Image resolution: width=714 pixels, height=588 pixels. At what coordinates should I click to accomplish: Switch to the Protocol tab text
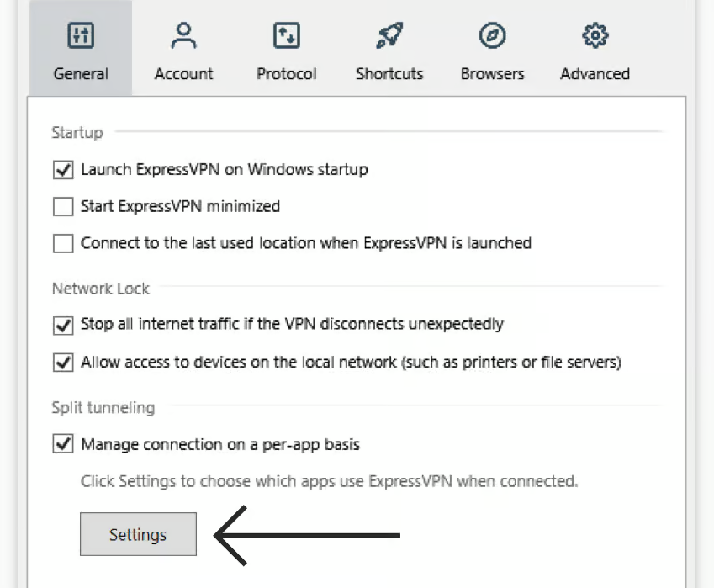287,73
